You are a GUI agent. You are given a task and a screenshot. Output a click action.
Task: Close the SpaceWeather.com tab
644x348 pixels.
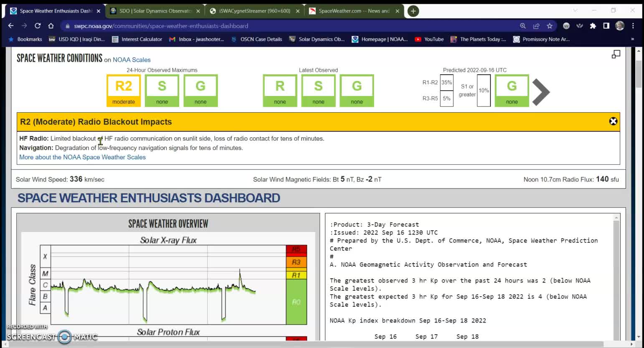[x=397, y=11]
